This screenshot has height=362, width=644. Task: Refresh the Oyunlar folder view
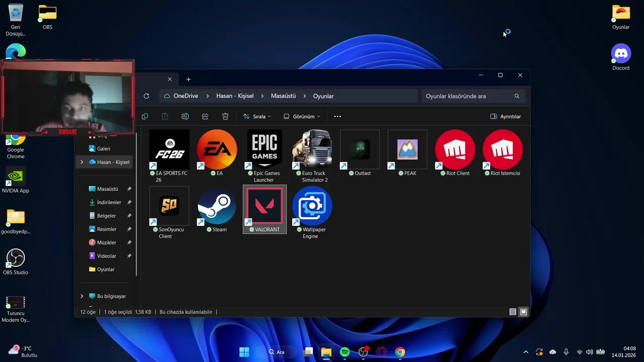pyautogui.click(x=146, y=96)
